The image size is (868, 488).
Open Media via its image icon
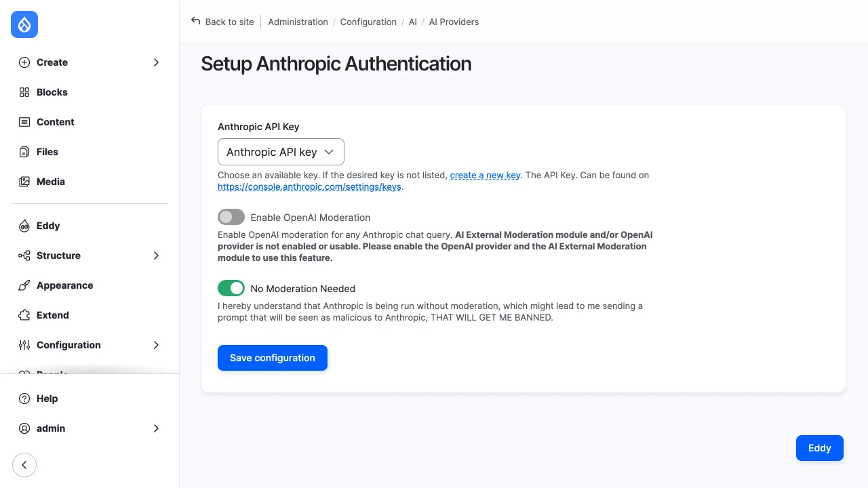pyautogui.click(x=24, y=182)
